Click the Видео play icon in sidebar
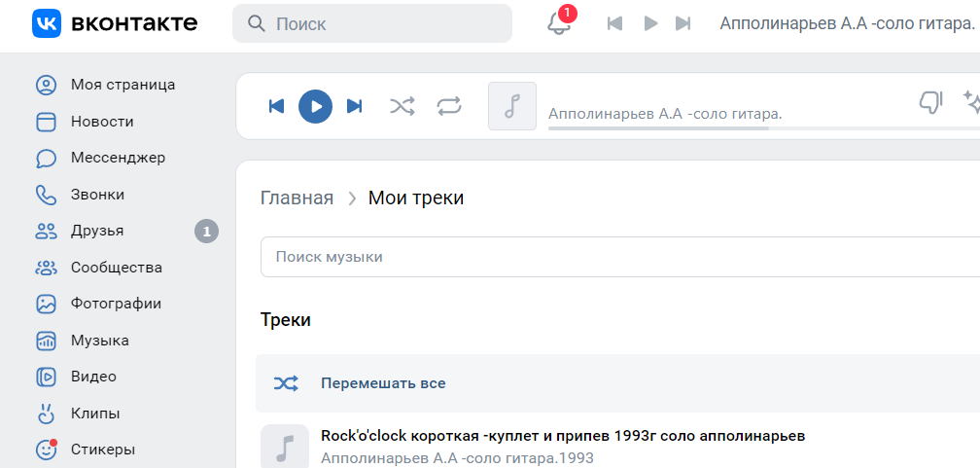 click(x=47, y=377)
